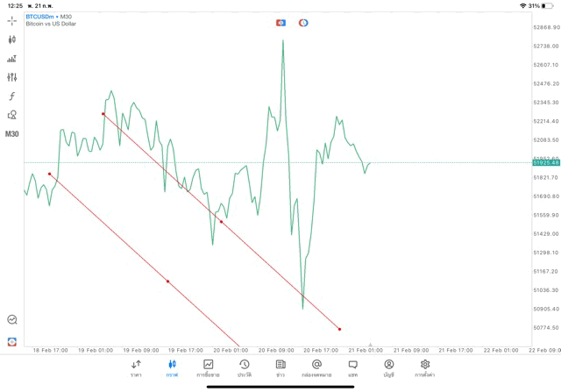Open chart settings sliders icon
561x392 pixels.
point(12,77)
